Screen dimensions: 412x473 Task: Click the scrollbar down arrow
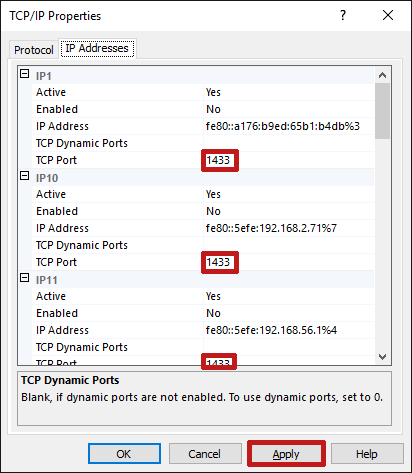coord(382,357)
